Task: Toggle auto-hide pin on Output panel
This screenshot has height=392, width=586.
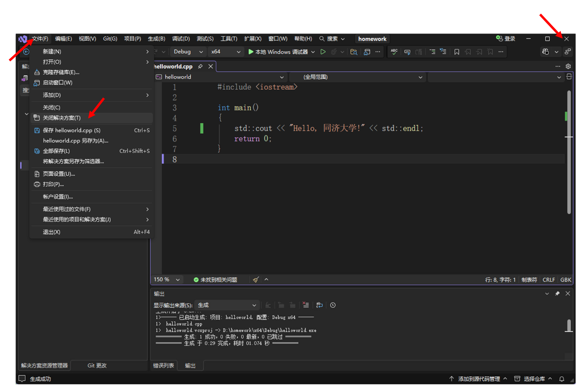Action: (557, 294)
